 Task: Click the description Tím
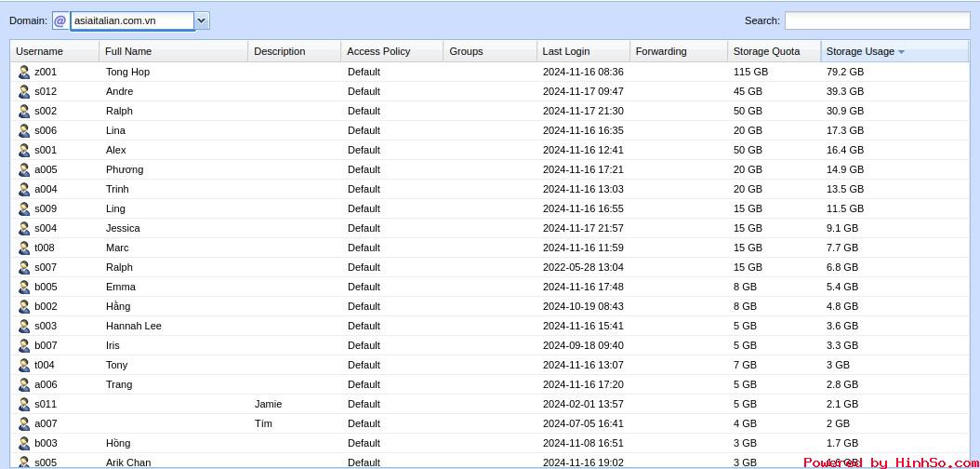click(x=263, y=423)
